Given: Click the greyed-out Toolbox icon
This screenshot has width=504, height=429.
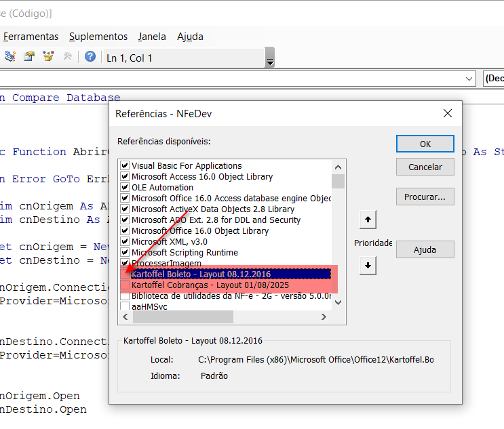Looking at the screenshot, I should coord(67,57).
